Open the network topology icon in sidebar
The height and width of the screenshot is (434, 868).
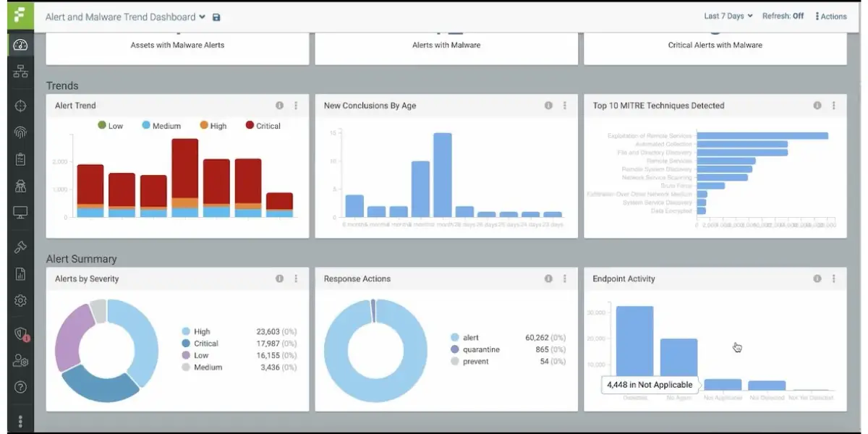click(x=20, y=72)
